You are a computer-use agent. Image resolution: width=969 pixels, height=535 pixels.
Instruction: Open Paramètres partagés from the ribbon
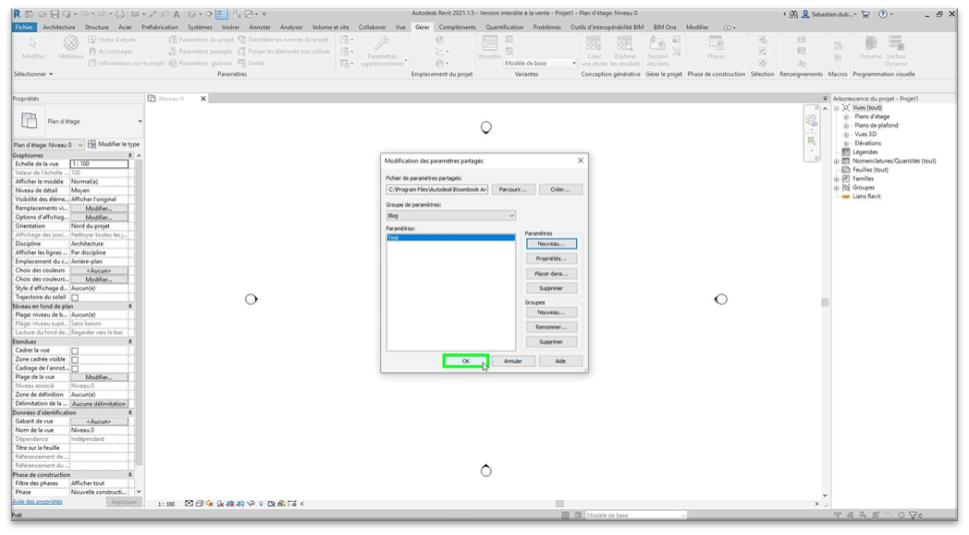tap(200, 51)
